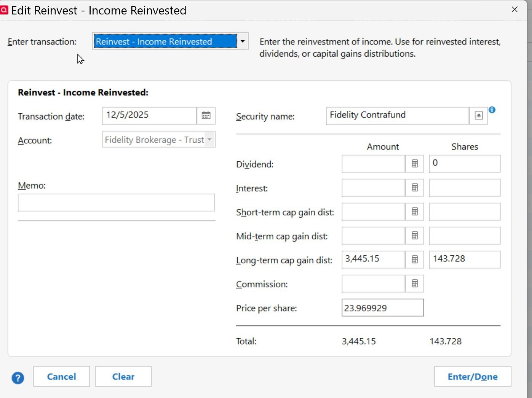The width and height of the screenshot is (532, 398).
Task: Open the Account dropdown showing Fidelity Brokerage
Action: 159,140
